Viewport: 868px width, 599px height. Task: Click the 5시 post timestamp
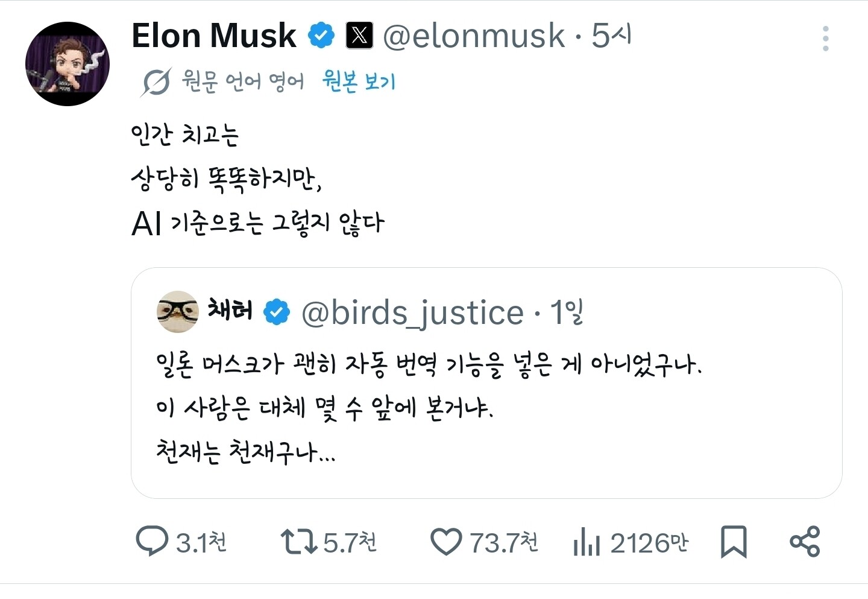coord(611,36)
